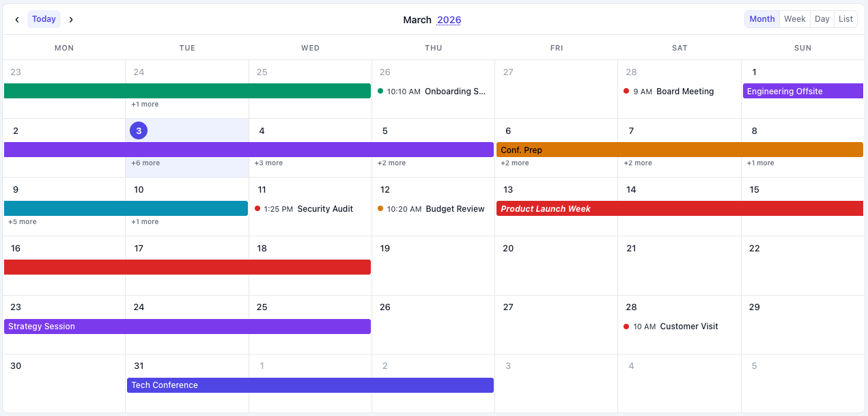
Task: Select the Month view tab
Action: (761, 18)
